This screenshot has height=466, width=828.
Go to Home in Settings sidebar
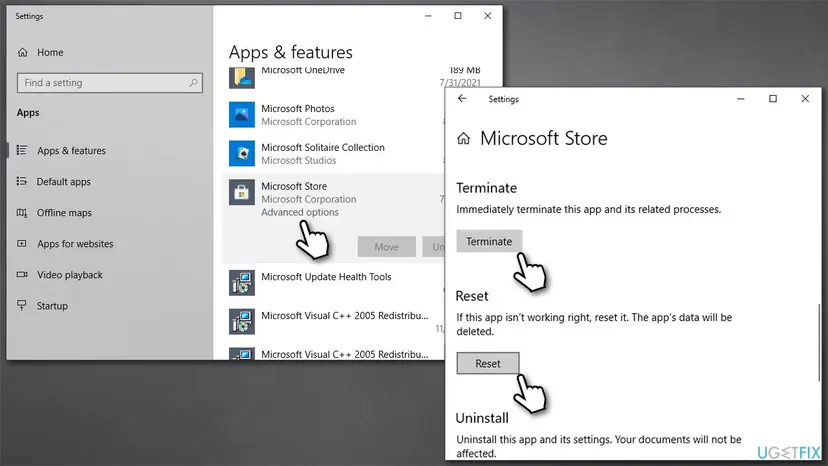[x=50, y=52]
